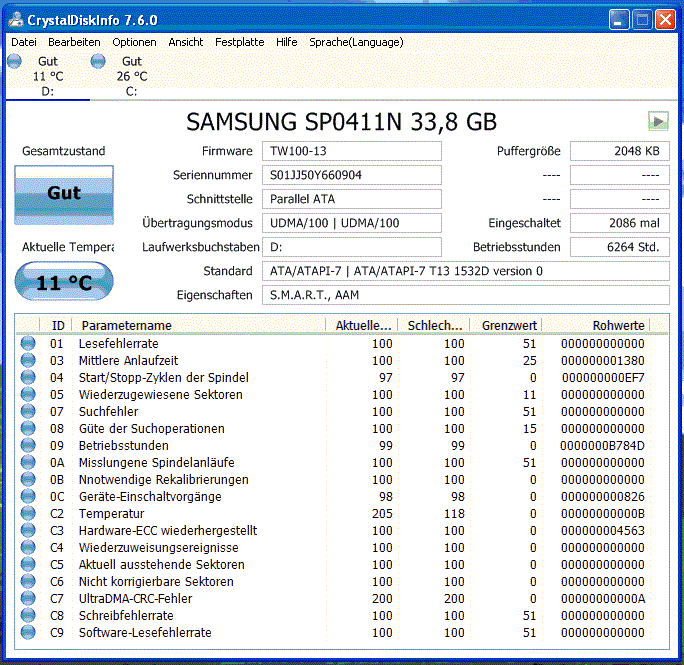The width and height of the screenshot is (684, 665).
Task: Click status icon for Lesefehlerrate row
Action: pos(28,343)
